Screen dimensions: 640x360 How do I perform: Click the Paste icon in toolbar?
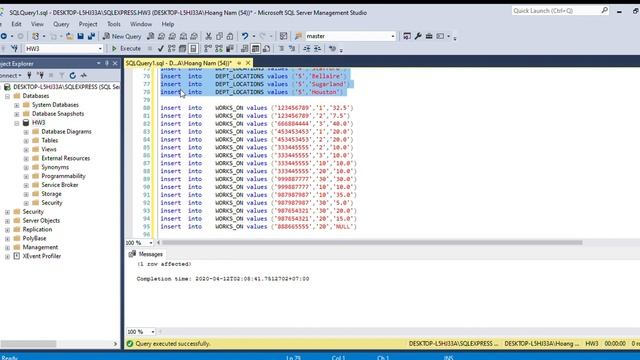click(230, 36)
